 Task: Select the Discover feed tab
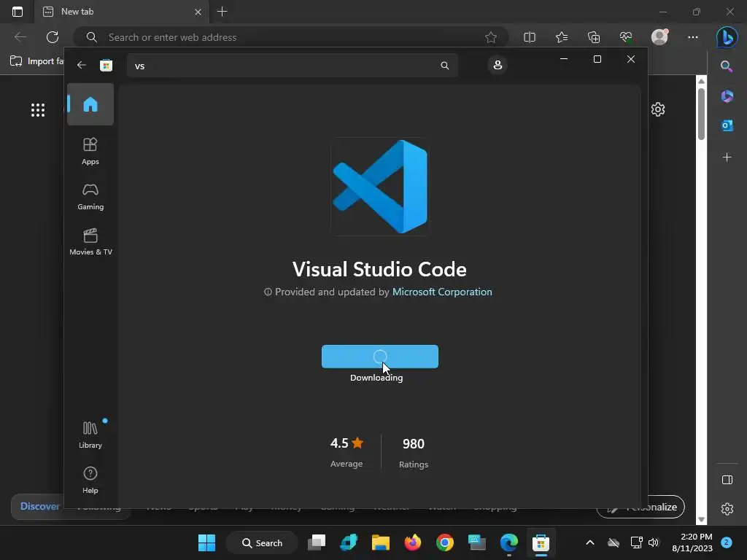tap(39, 506)
